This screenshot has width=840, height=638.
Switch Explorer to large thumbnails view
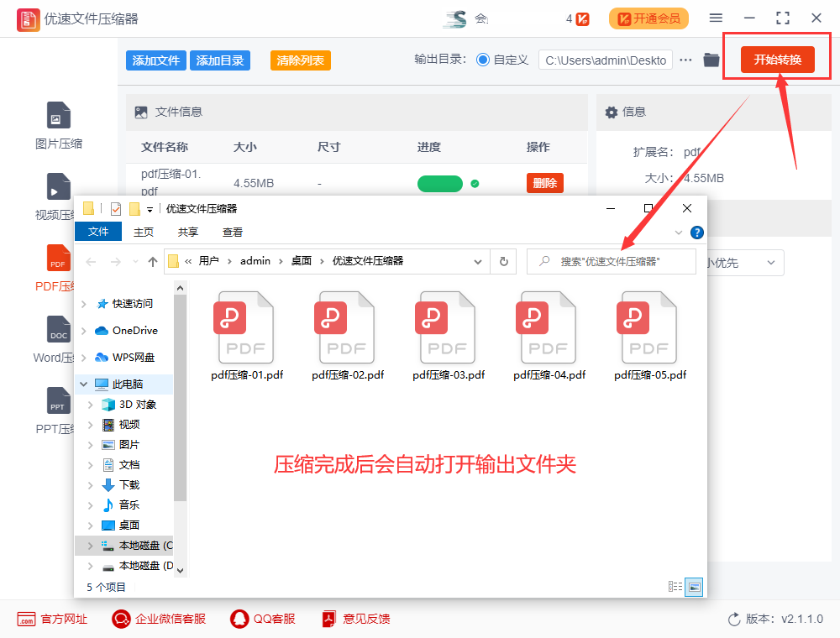694,587
